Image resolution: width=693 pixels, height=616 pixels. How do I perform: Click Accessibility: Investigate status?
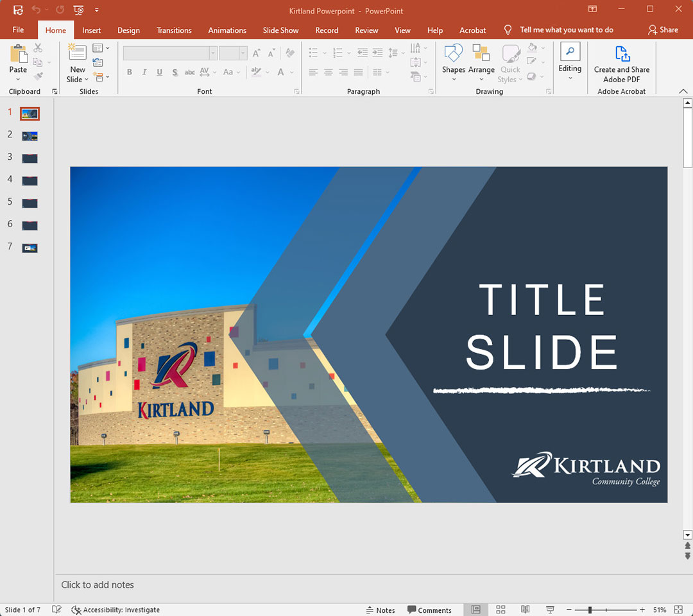[x=116, y=610]
